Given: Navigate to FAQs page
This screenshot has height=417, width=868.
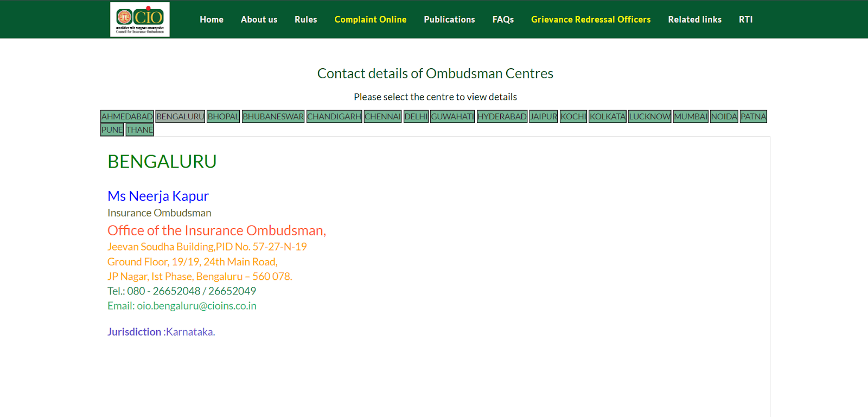Looking at the screenshot, I should point(503,20).
